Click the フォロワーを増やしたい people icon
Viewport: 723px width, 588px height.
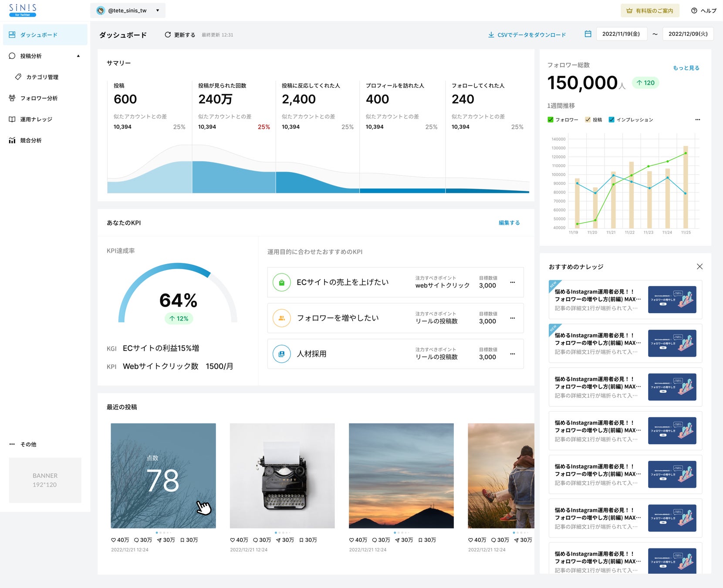pyautogui.click(x=281, y=318)
